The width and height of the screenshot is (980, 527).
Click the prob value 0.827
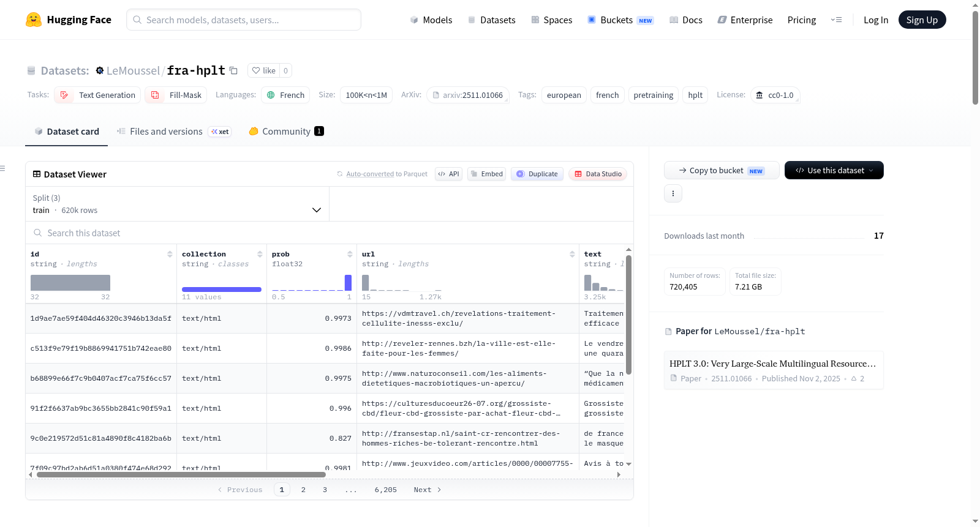340,438
